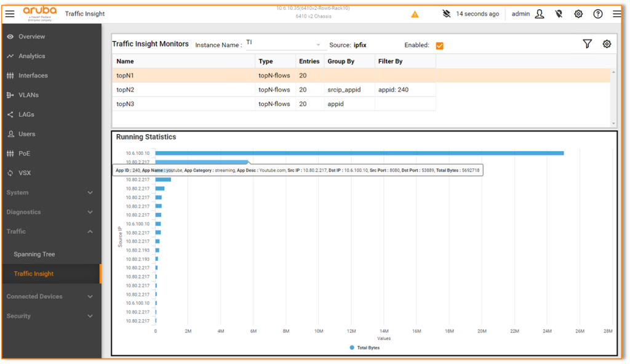Click the refresh status icon beside timestamp
This screenshot has width=630, height=364.
(x=447, y=14)
